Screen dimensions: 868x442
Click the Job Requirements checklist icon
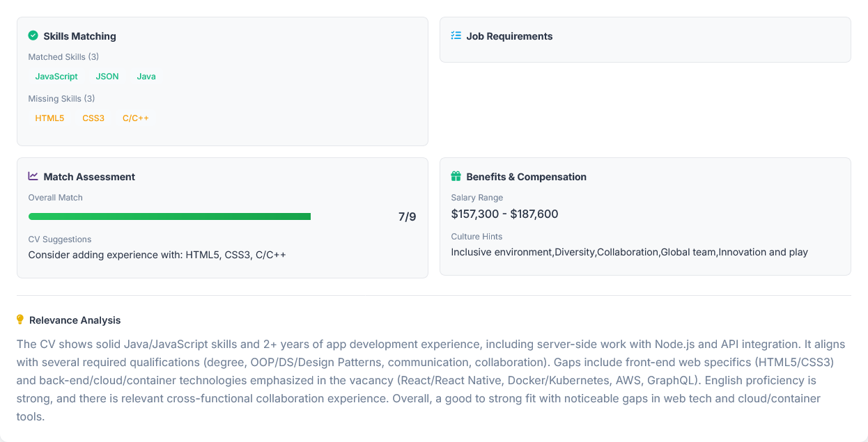coord(456,35)
